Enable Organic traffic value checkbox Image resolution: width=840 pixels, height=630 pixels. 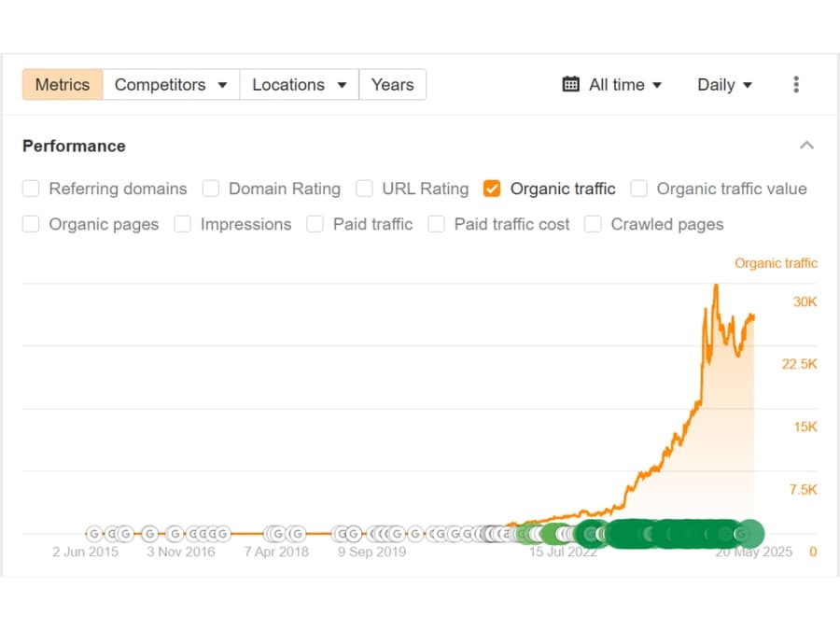pyautogui.click(x=638, y=189)
